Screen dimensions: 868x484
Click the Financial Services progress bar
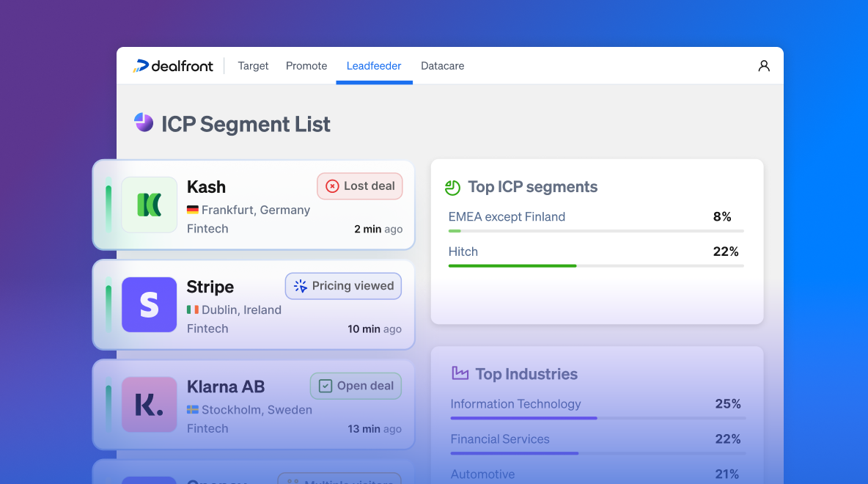coord(598,453)
